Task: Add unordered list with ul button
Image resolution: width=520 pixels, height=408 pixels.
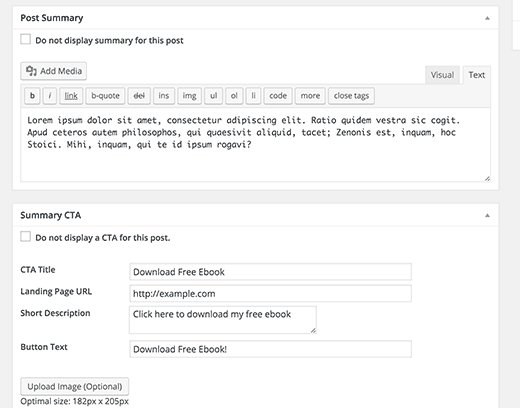Action: coord(213,96)
